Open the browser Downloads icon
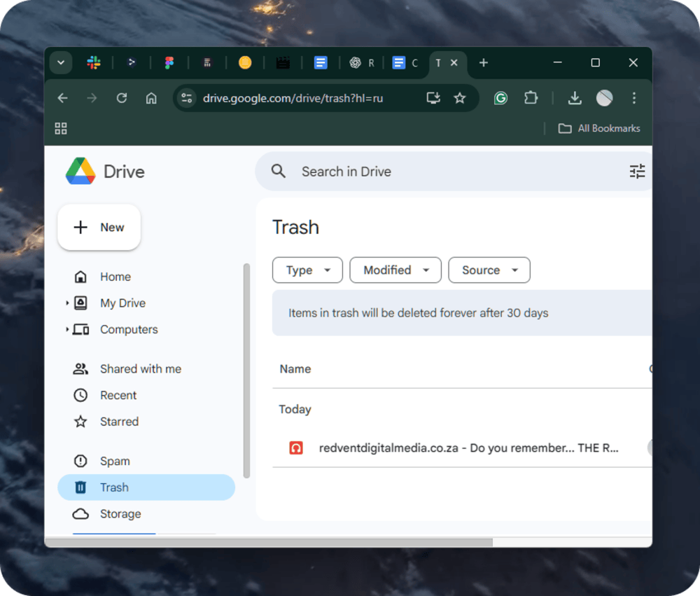700x596 pixels. [x=575, y=98]
